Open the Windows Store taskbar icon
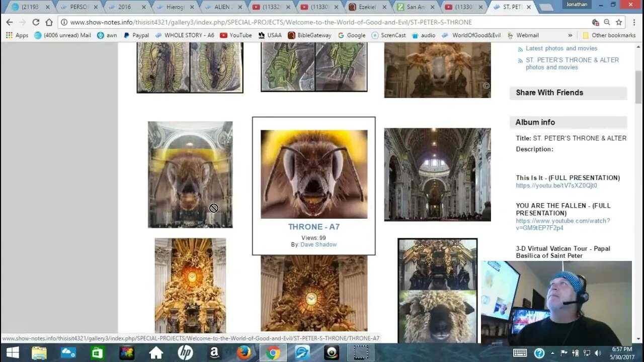The width and height of the screenshot is (644, 362). click(x=97, y=353)
